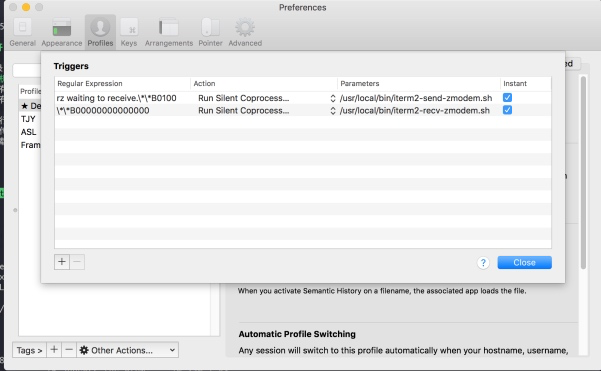Open the Appearance preferences tab
The image size is (601, 371).
point(62,32)
